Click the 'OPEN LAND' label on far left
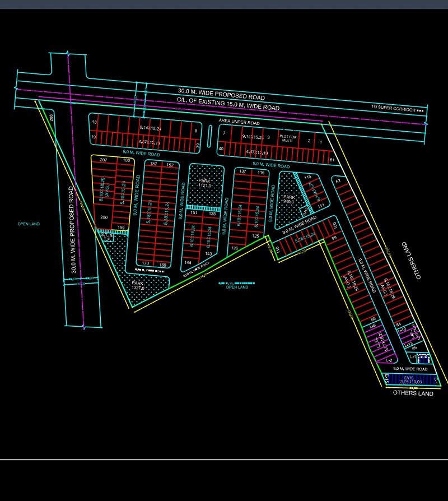This screenshot has width=448, height=501. (x=29, y=224)
